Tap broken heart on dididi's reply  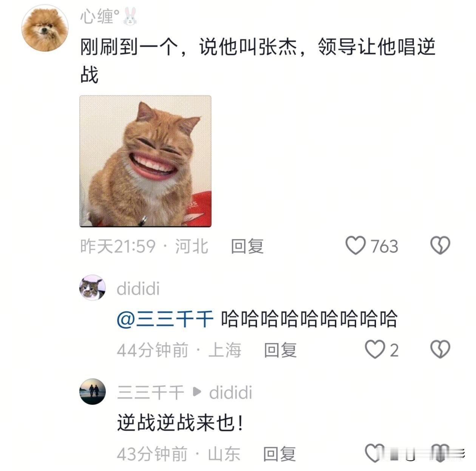pyautogui.click(x=440, y=349)
